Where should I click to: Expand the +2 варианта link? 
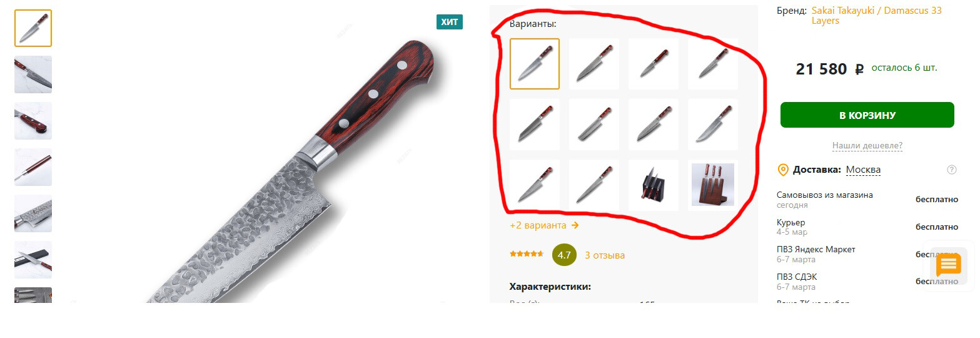coord(544,225)
